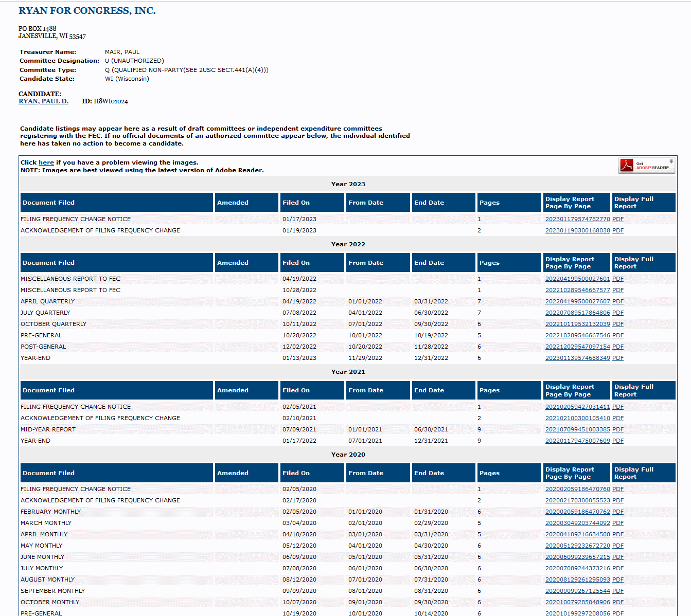Open PDF for Miscellaneous Report filed 04/19/2022
The image size is (691, 616).
point(618,279)
